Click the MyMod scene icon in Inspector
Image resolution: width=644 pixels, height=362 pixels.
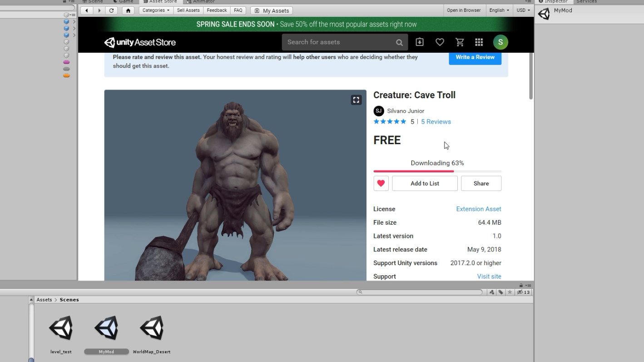544,14
